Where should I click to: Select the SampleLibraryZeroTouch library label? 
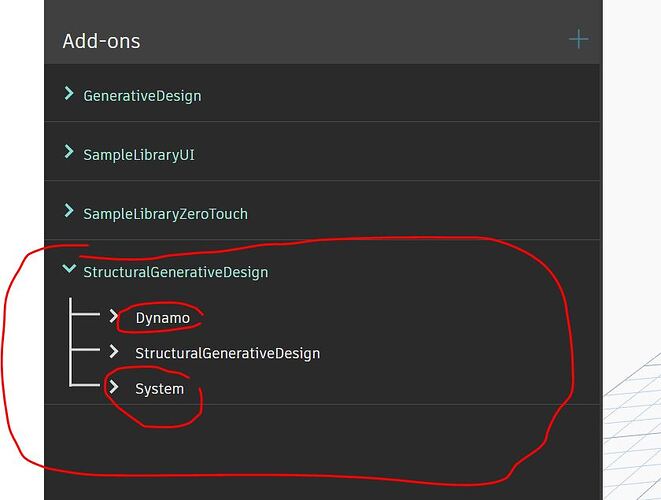coord(166,214)
